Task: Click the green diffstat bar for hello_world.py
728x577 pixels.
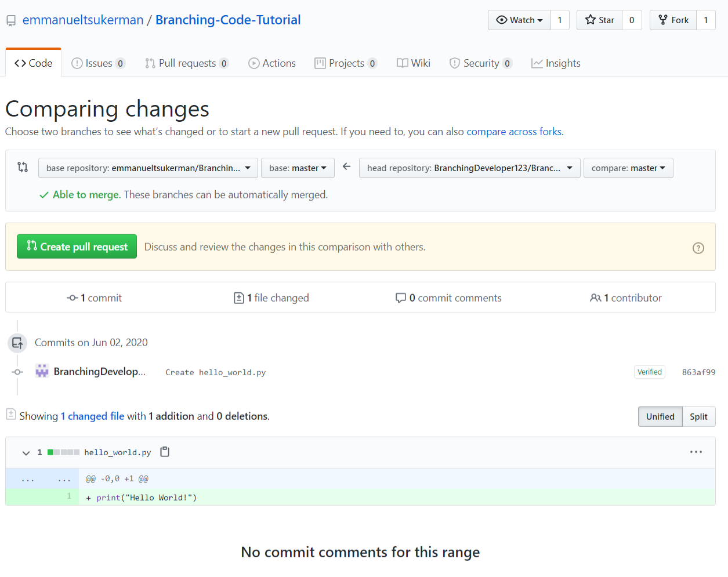Action: click(63, 452)
